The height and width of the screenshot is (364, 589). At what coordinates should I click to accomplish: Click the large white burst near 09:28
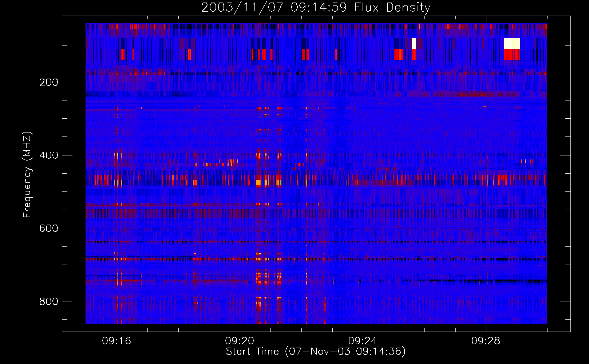512,43
